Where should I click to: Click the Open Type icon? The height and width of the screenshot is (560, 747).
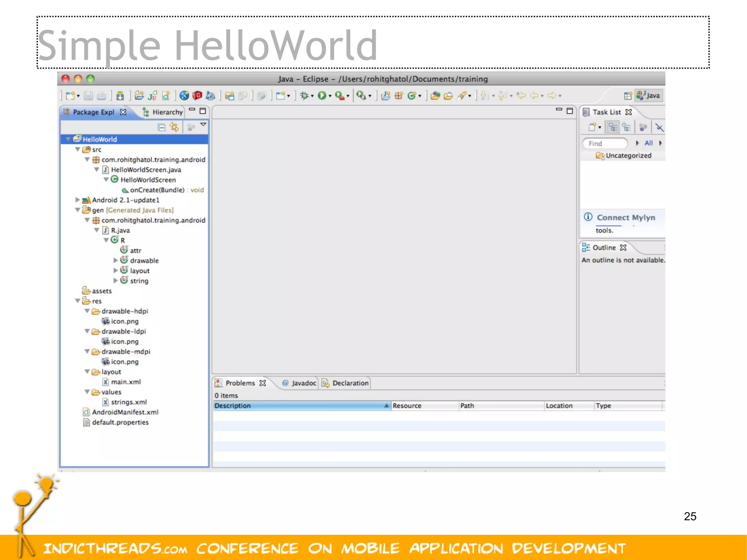[435, 96]
